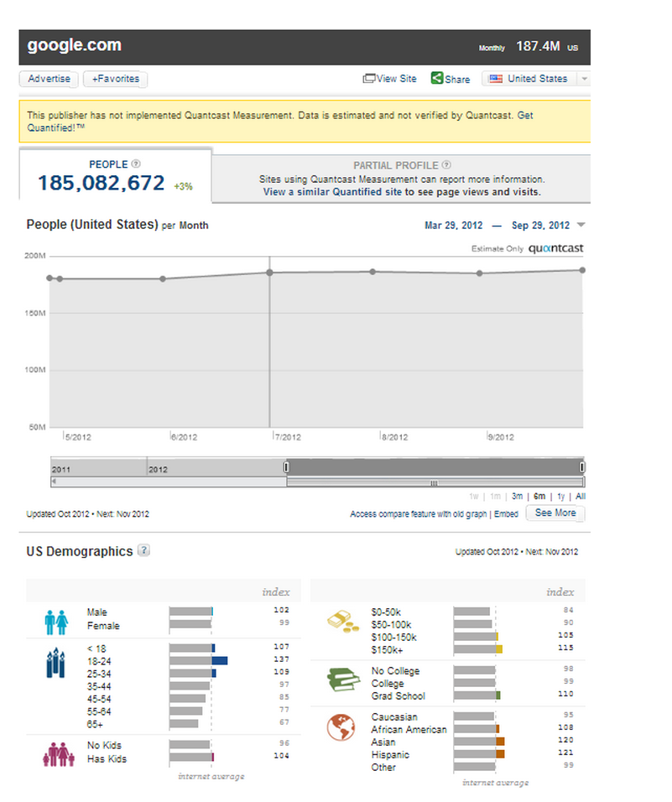Click the globe ethnicity icon
The width and height of the screenshot is (672, 802).
pos(342,728)
